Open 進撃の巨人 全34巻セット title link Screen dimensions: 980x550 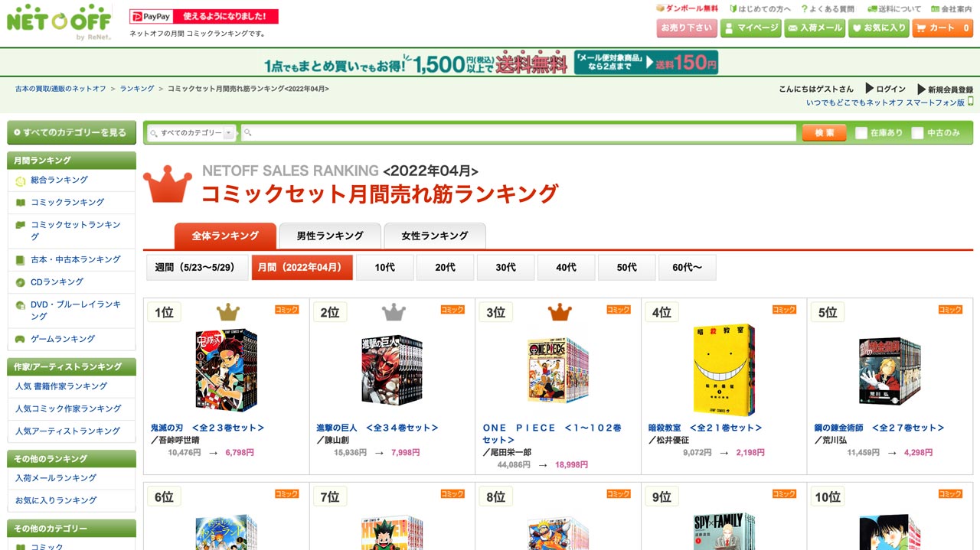(x=379, y=428)
